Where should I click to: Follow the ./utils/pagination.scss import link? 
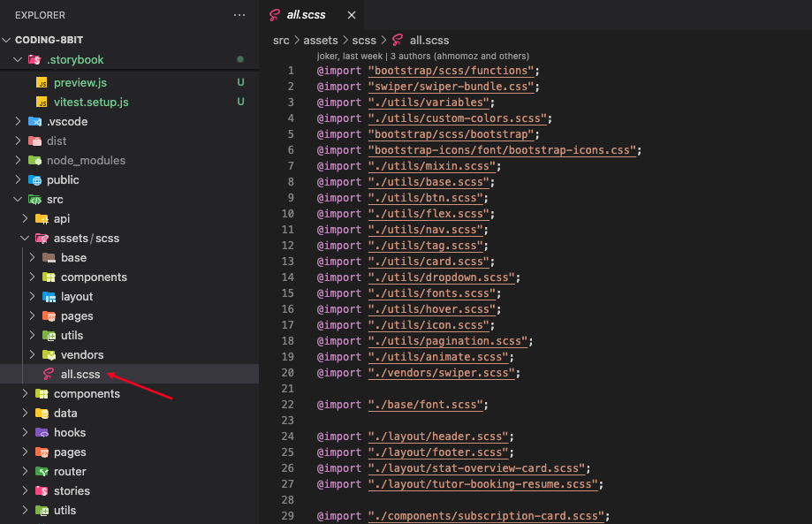pyautogui.click(x=447, y=341)
